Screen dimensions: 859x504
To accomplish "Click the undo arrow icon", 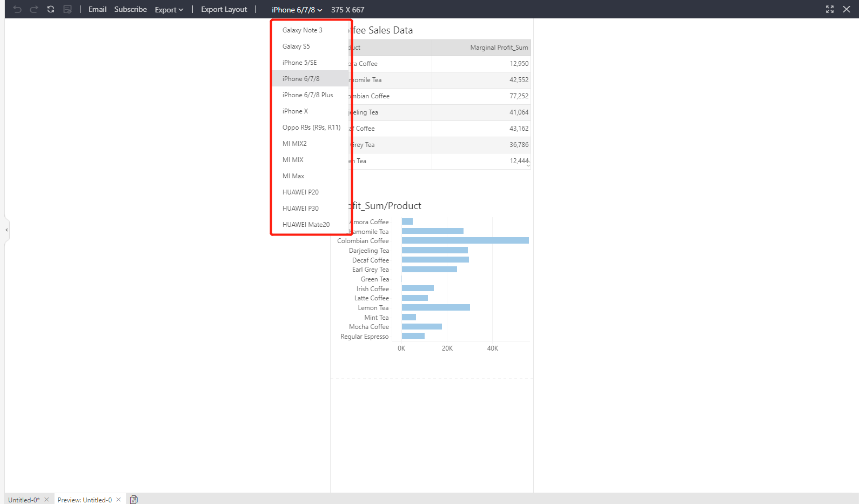I will click(x=17, y=9).
